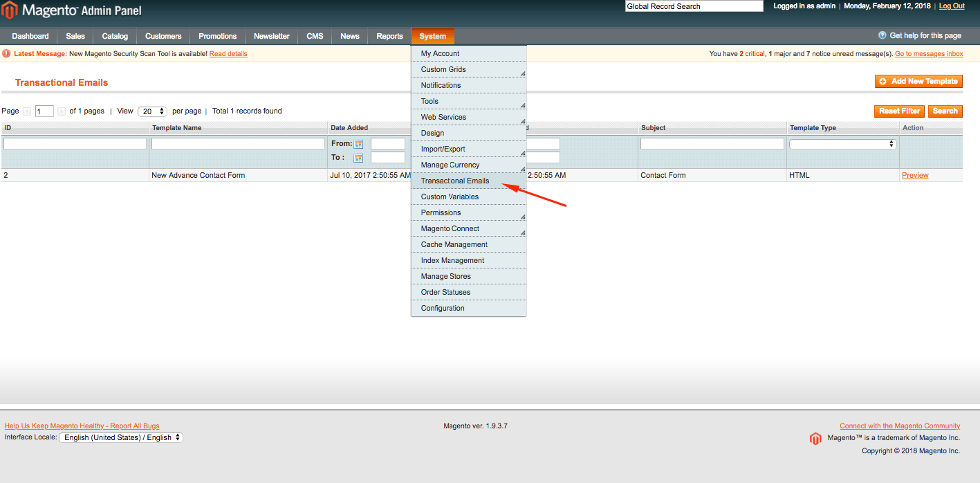Click the Magento logo icon in header
The width and height of the screenshot is (980, 483).
(x=10, y=10)
